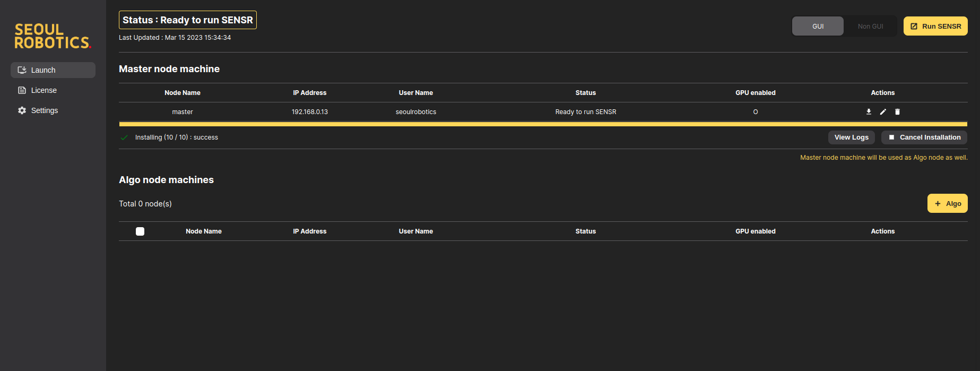Open the License page in sidebar

point(53,90)
